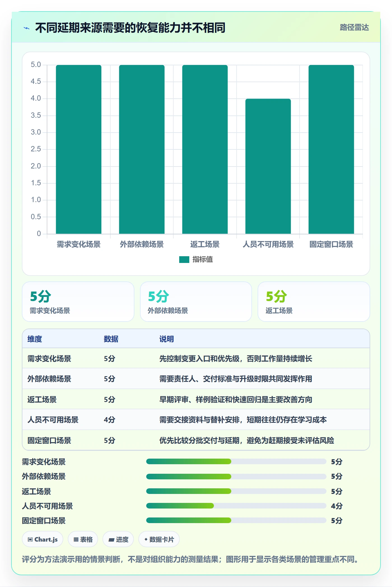Click the 说明 column header

167,339
